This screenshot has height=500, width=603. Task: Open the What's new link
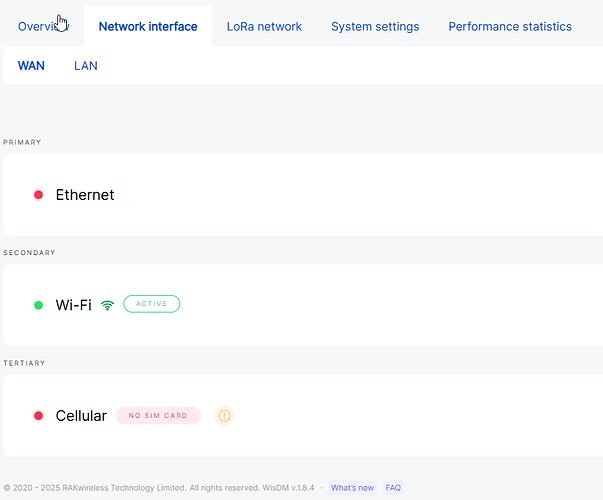[352, 488]
